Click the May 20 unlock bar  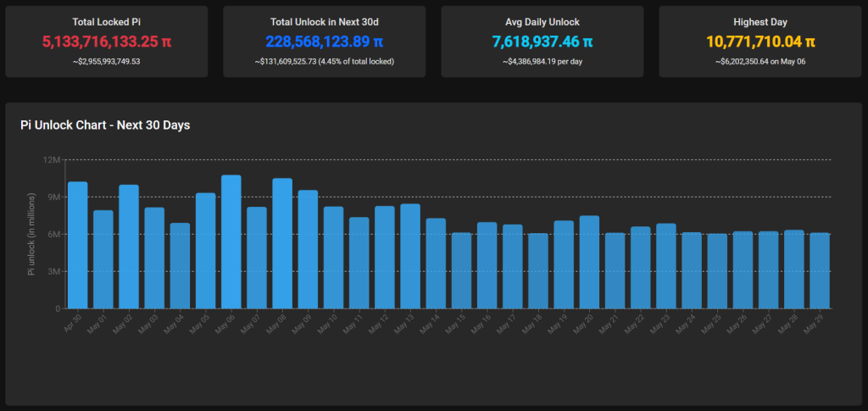point(589,262)
